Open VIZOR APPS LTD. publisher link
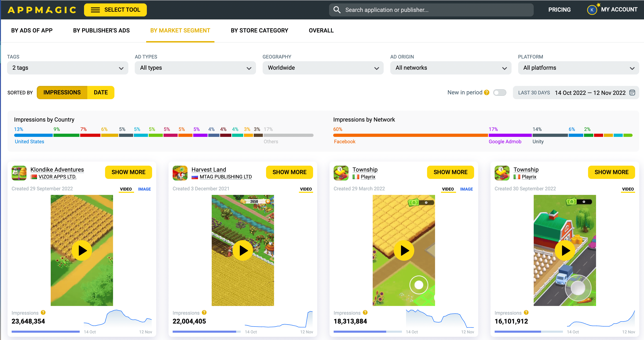The height and width of the screenshot is (340, 644). click(57, 177)
